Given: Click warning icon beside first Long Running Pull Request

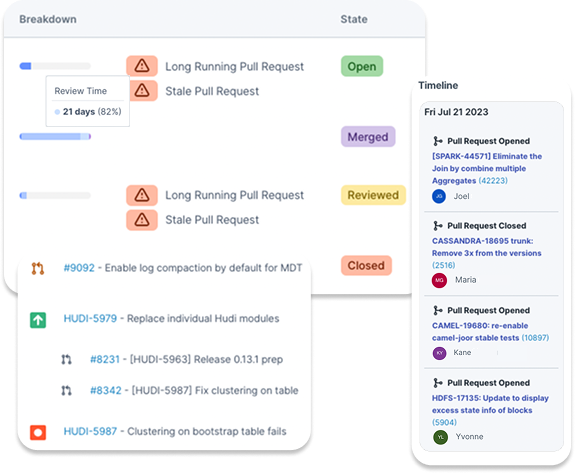Looking at the screenshot, I should pyautogui.click(x=142, y=66).
